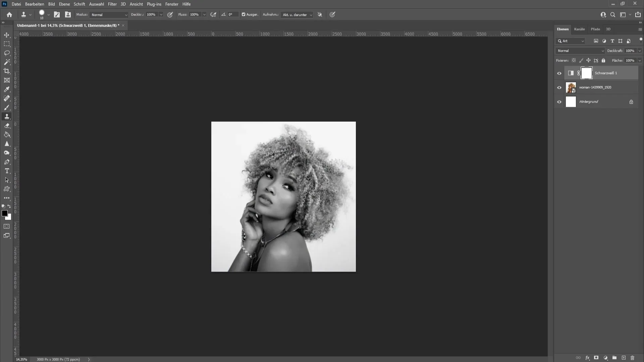Toggle visibility of woman-1439909_1920 layer
The height and width of the screenshot is (362, 644).
click(559, 87)
